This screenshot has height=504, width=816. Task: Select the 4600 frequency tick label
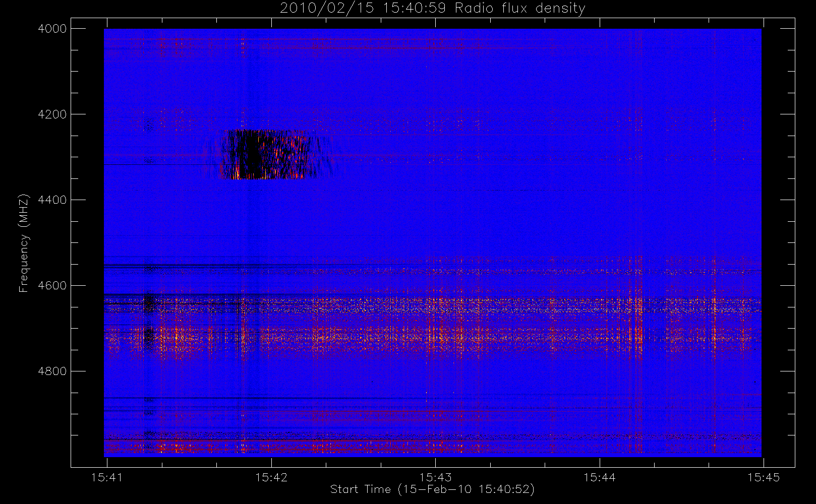tap(52, 286)
